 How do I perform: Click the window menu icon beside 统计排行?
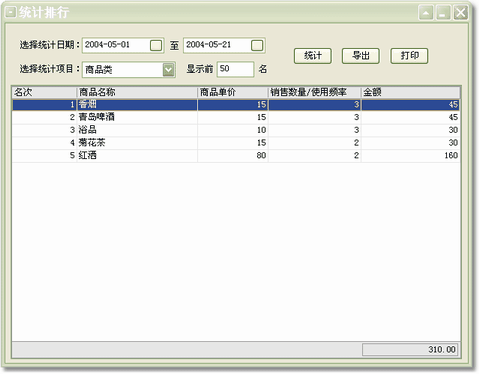pos(11,13)
